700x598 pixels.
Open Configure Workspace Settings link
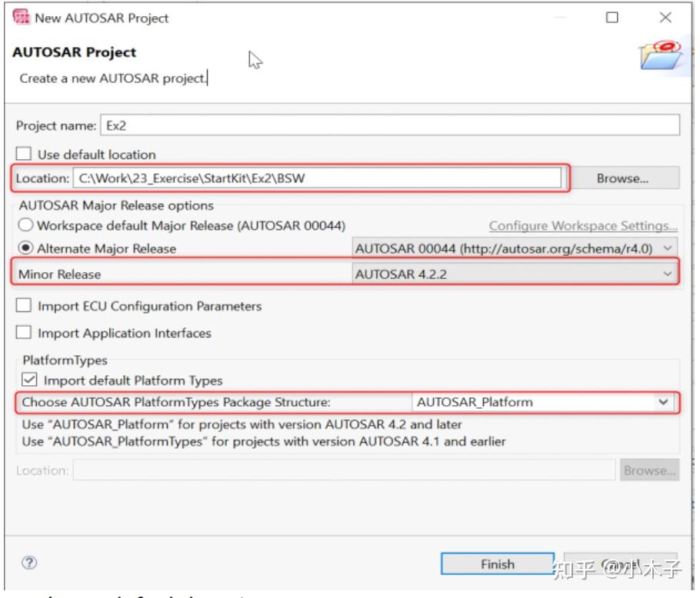583,226
